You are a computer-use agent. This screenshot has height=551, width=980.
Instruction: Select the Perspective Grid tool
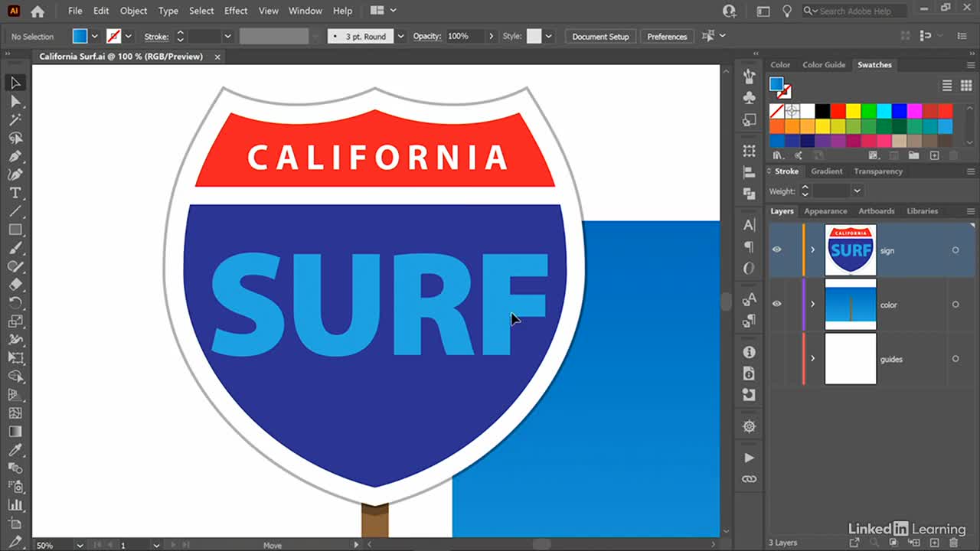pyautogui.click(x=15, y=395)
